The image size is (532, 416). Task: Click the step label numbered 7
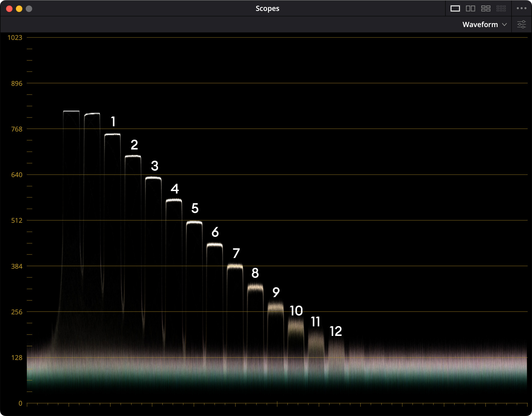[x=236, y=253]
